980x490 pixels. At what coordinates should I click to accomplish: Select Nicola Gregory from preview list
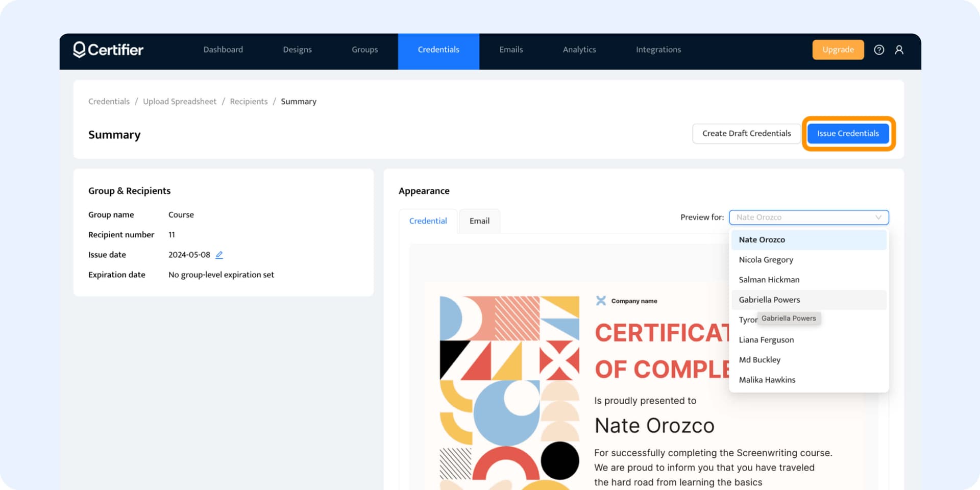[x=766, y=260]
